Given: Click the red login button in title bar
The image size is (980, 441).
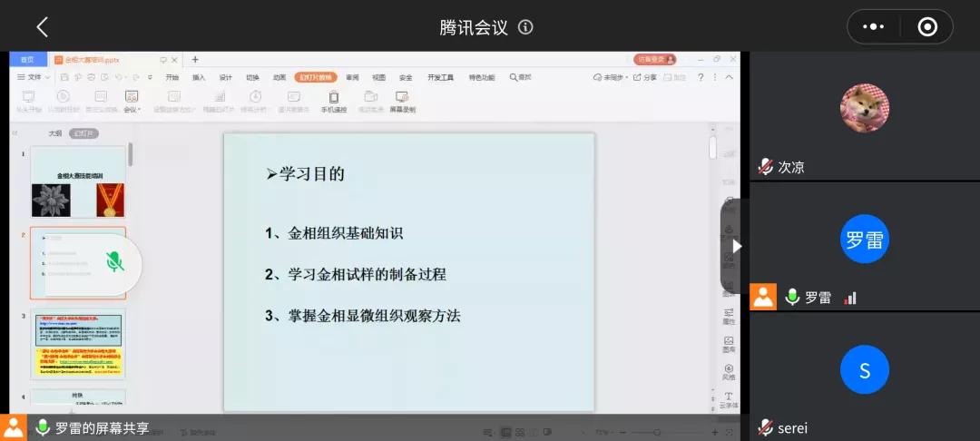Looking at the screenshot, I should point(655,59).
